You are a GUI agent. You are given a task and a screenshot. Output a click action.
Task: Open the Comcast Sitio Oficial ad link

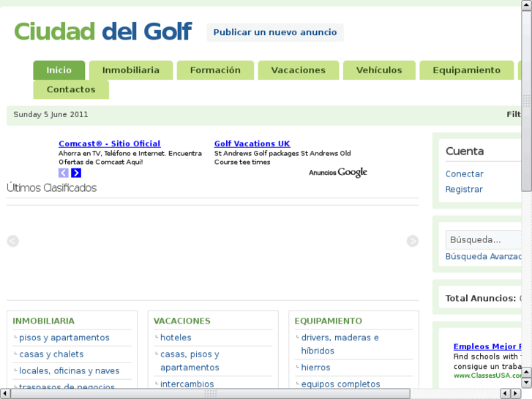(110, 143)
